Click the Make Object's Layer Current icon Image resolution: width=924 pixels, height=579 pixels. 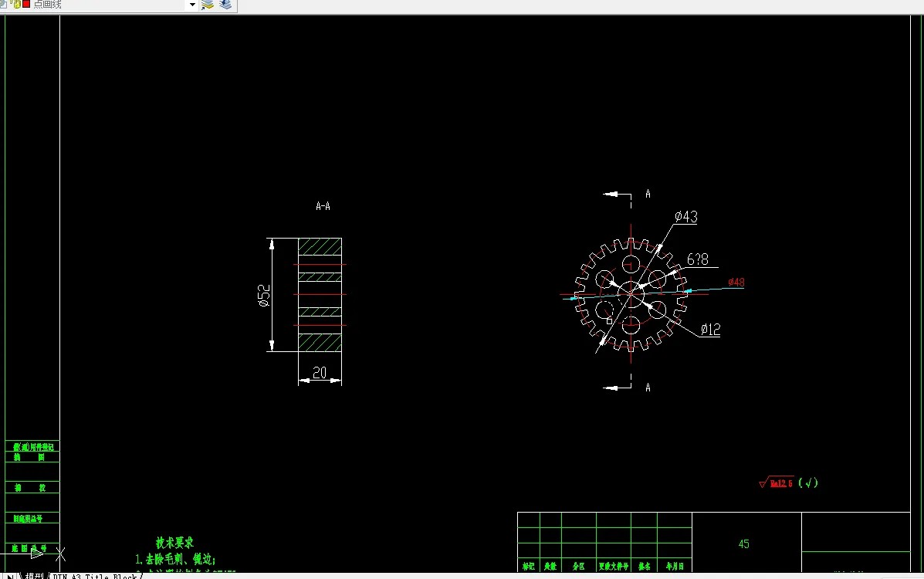[x=208, y=5]
